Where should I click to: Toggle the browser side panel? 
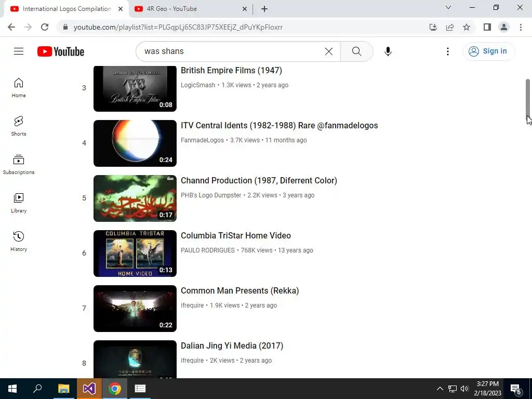(487, 27)
